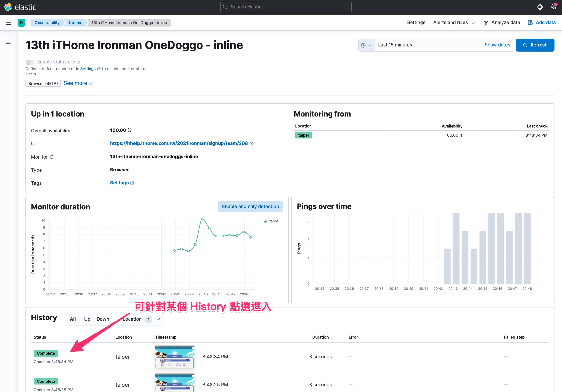Open the hamburger navigation menu
The width and height of the screenshot is (562, 392).
(x=8, y=23)
